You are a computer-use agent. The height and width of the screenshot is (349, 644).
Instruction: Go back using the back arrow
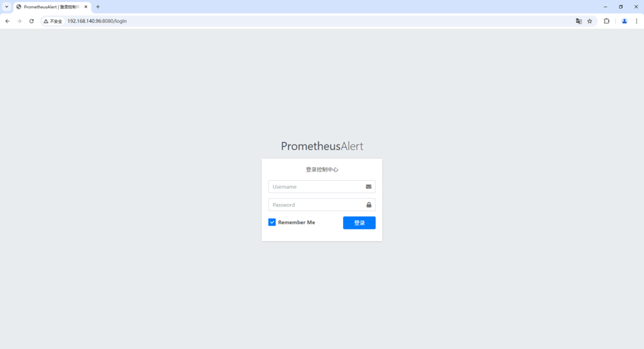pos(7,21)
